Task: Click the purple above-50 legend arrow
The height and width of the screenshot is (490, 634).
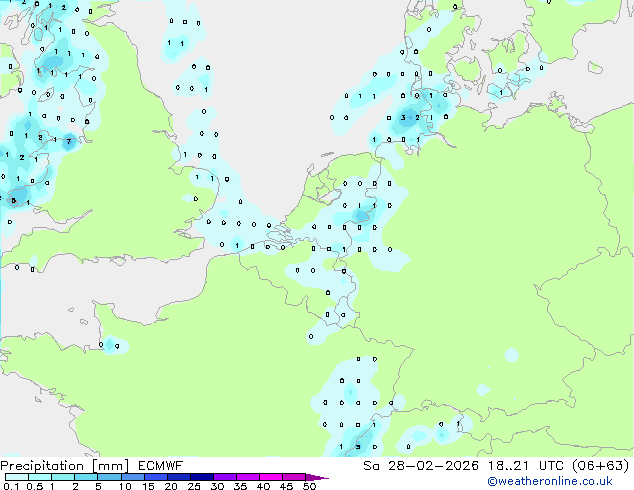Action: [x=317, y=477]
